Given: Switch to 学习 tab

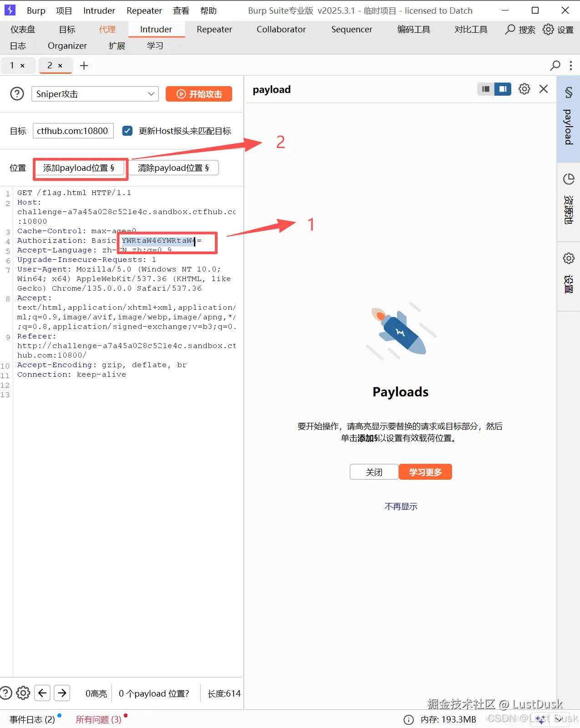Looking at the screenshot, I should 155,46.
